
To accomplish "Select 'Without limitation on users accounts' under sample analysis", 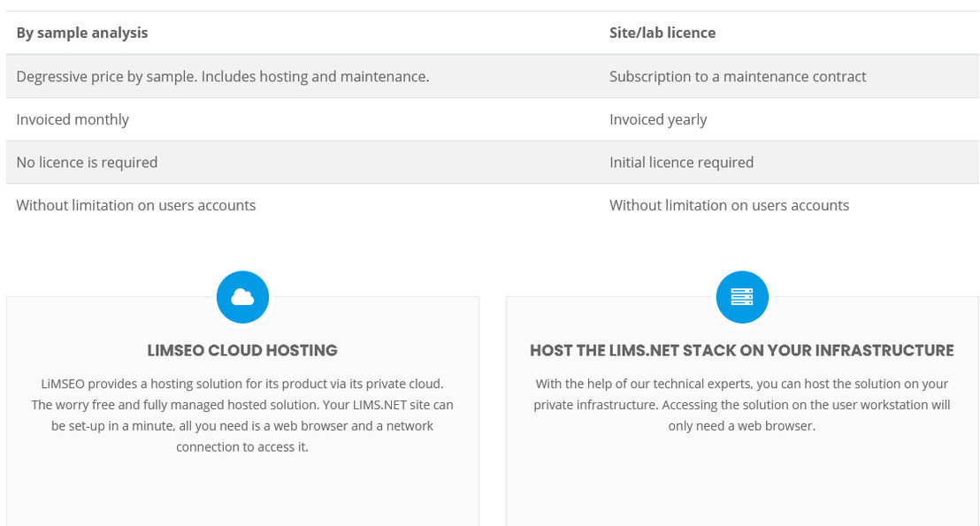I will click(x=302, y=205).
